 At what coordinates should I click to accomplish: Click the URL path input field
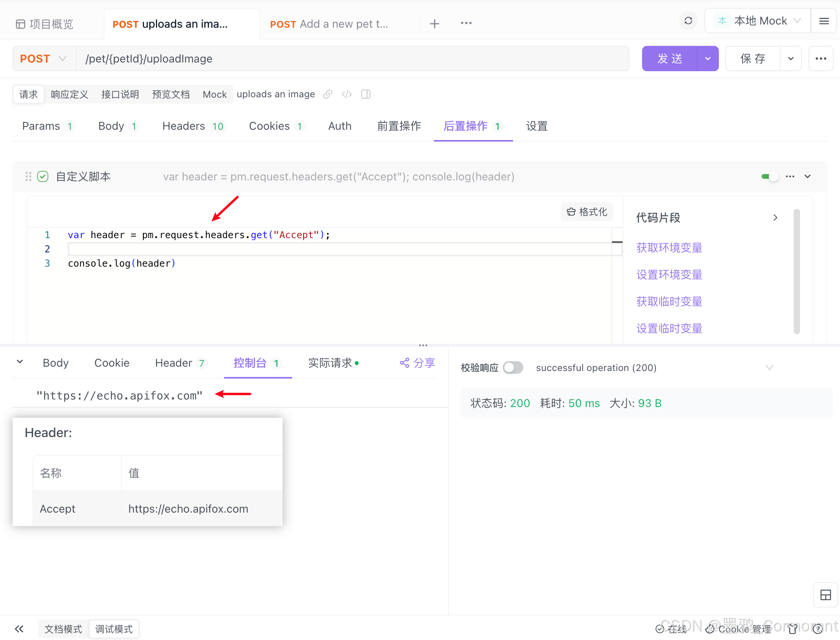point(352,59)
